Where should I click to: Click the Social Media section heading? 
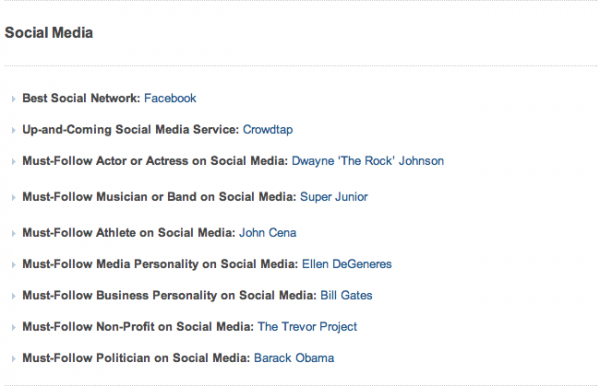coord(49,33)
